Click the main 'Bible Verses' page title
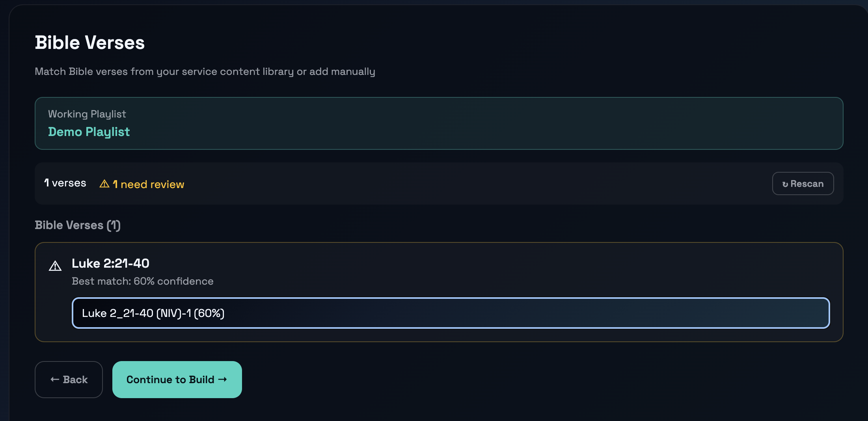The height and width of the screenshot is (421, 868). (x=89, y=43)
